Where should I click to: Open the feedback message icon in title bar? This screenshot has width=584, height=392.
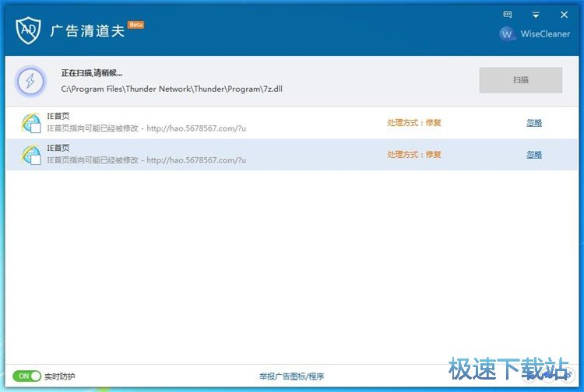pos(507,15)
